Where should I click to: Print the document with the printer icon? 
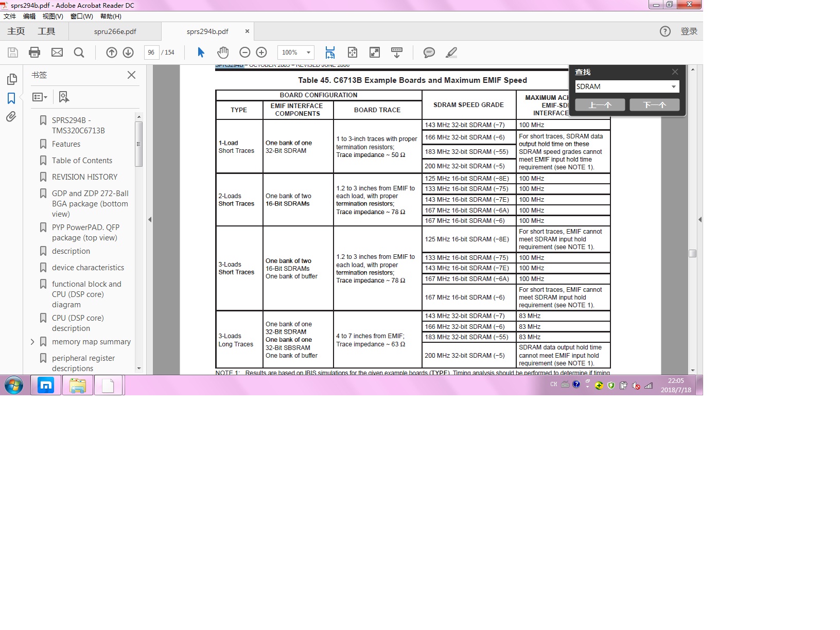(x=34, y=52)
